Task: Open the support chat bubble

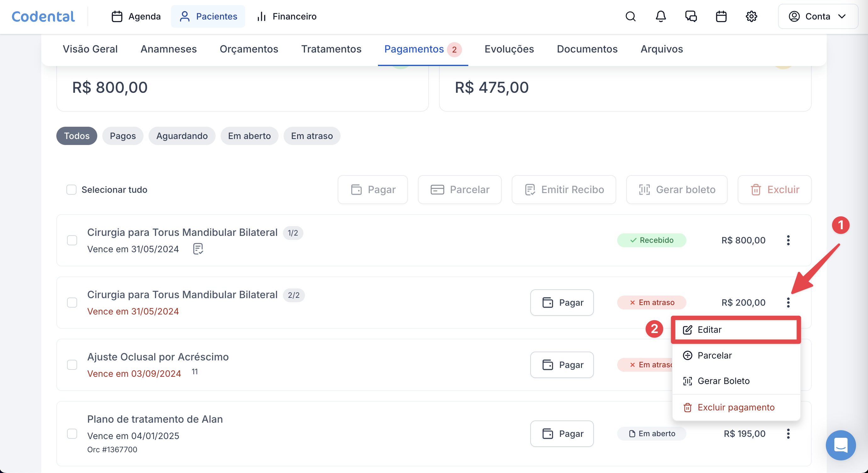Action: (840, 445)
